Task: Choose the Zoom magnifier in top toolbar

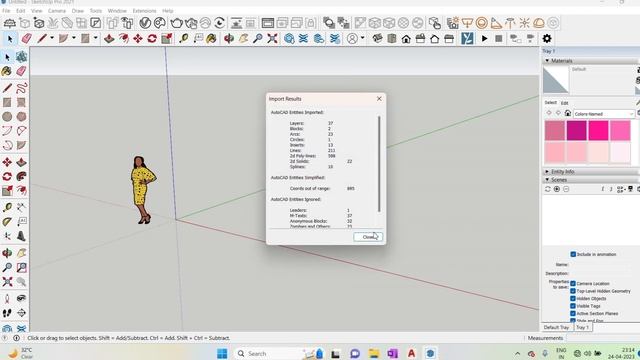Action: pos(258,39)
